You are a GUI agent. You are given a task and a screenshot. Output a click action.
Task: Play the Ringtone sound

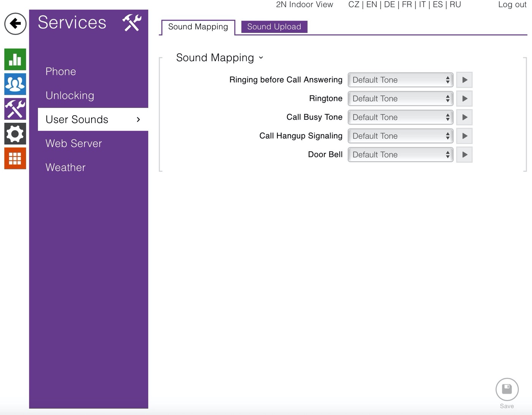pyautogui.click(x=464, y=98)
